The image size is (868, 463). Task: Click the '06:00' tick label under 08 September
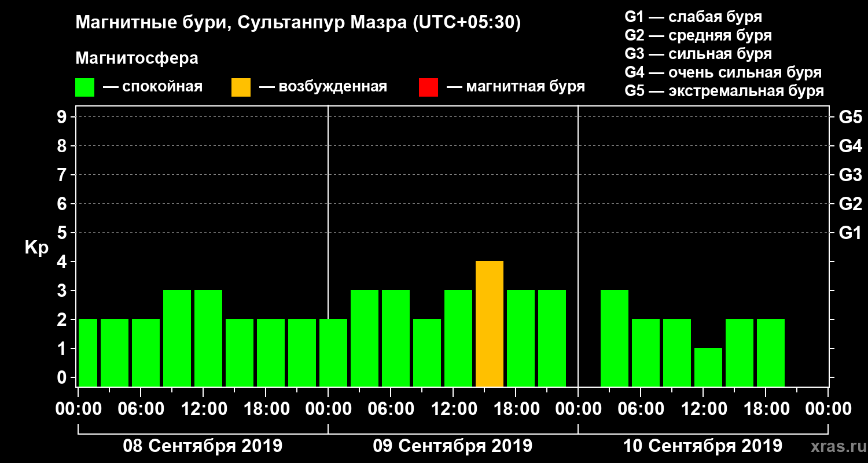[141, 409]
